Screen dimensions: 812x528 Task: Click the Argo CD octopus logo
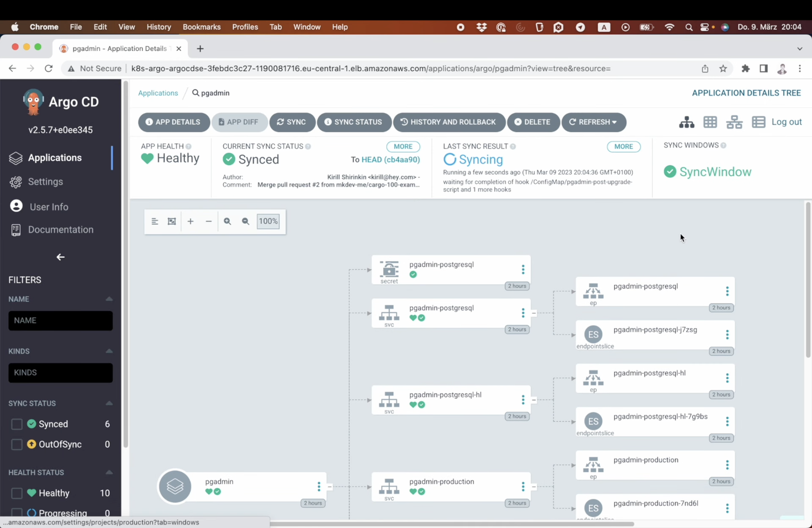(x=33, y=102)
